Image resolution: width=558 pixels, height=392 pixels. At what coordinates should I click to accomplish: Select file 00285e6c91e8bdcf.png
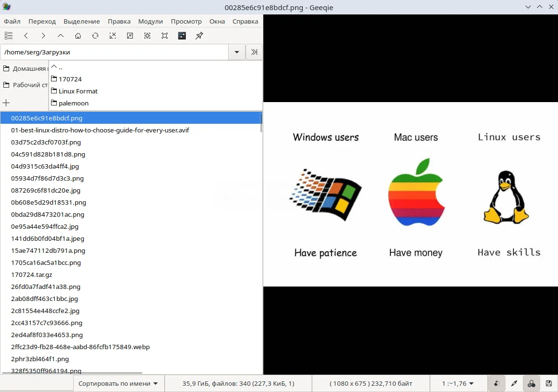pyautogui.click(x=130, y=118)
